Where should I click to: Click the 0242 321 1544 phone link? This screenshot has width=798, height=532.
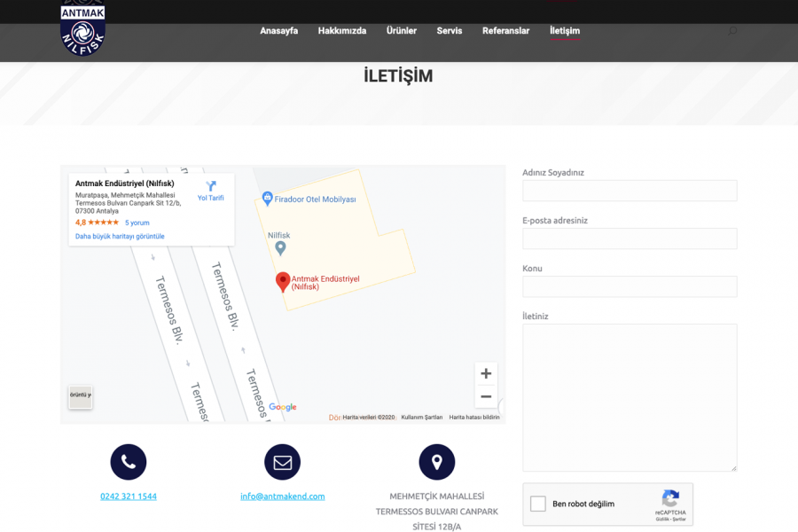129,497
